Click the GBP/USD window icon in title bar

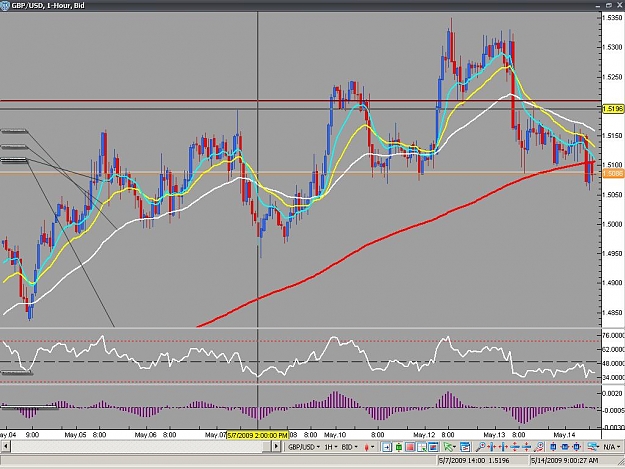5,6
